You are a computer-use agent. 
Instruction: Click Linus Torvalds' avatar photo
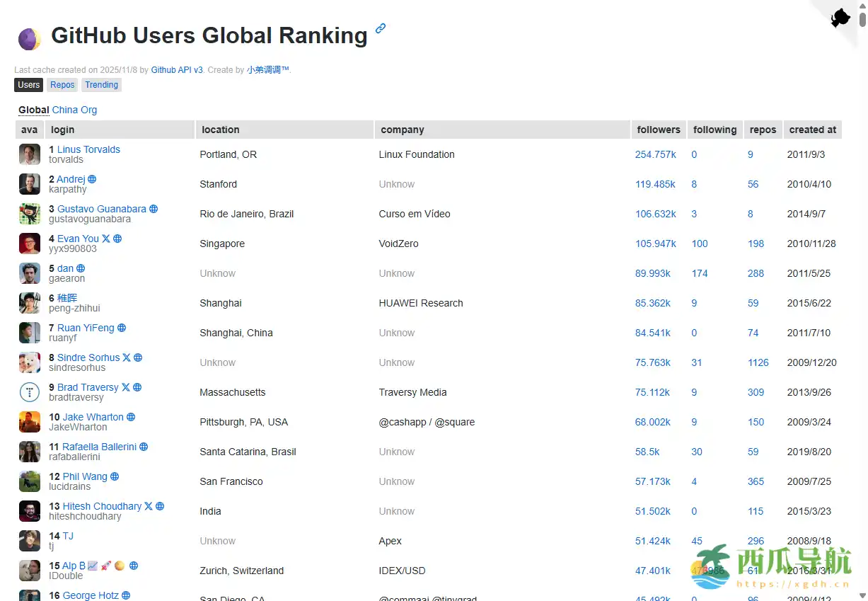coord(29,154)
